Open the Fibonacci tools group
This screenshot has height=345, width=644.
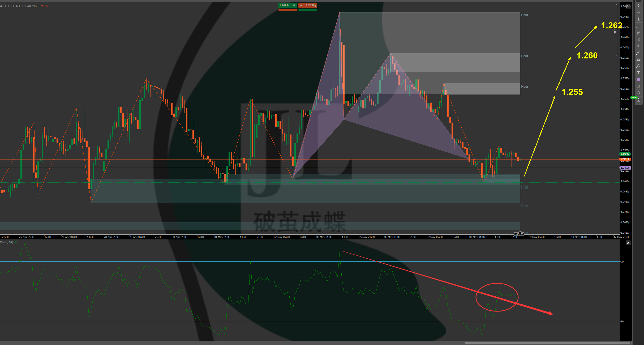pyautogui.click(x=638, y=53)
